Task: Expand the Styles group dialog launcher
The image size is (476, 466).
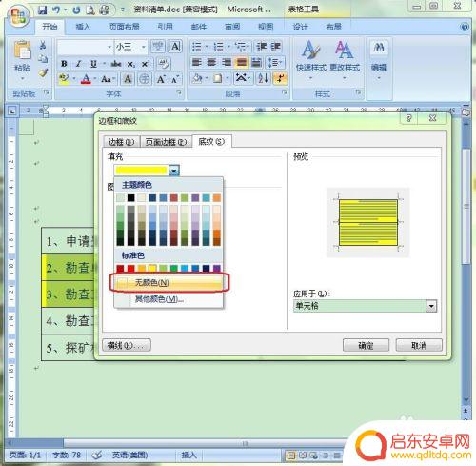Action: point(358,92)
